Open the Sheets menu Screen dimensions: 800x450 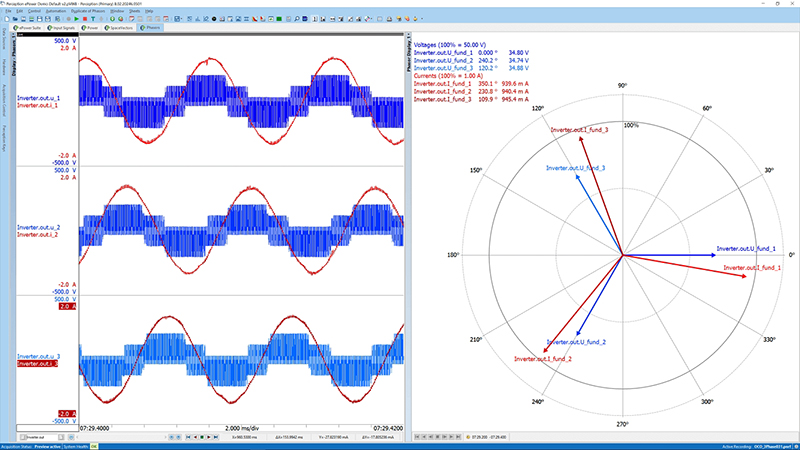[x=134, y=11]
